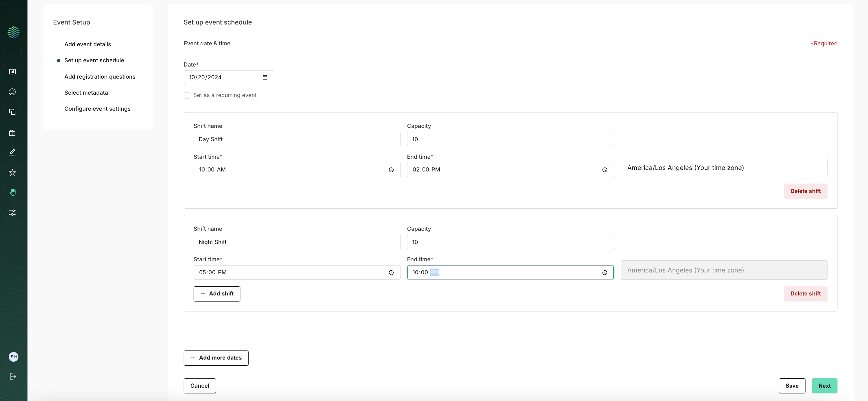868x401 pixels.
Task: Go to Add registration questions step
Action: pyautogui.click(x=100, y=77)
